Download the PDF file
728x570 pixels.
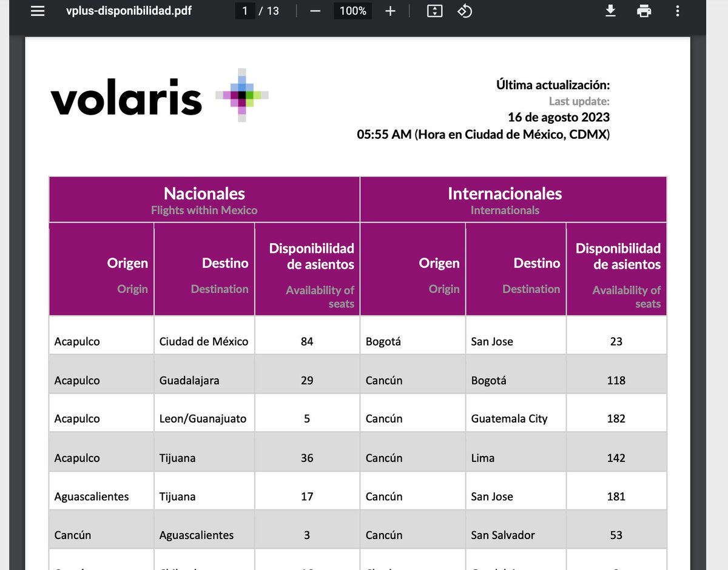click(x=611, y=11)
